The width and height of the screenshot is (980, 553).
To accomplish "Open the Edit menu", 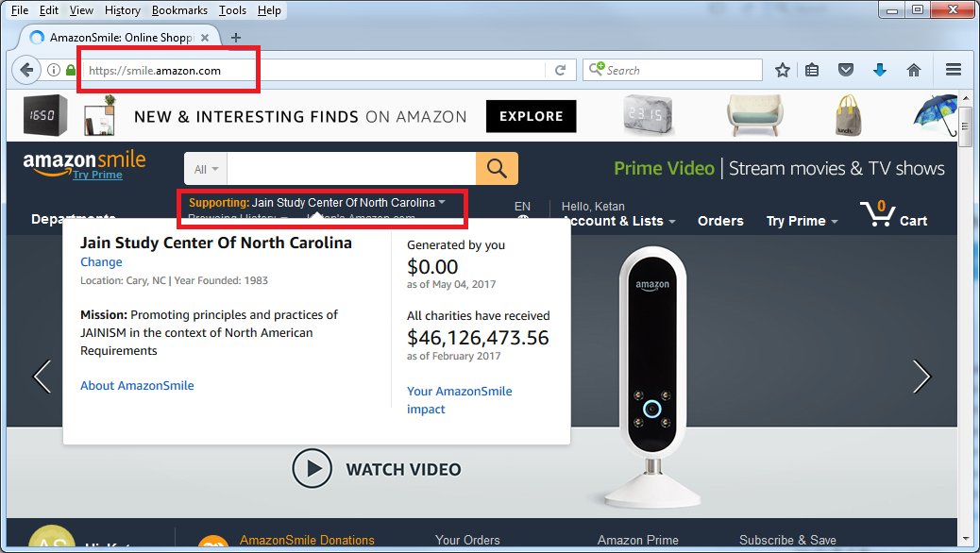I will click(49, 10).
